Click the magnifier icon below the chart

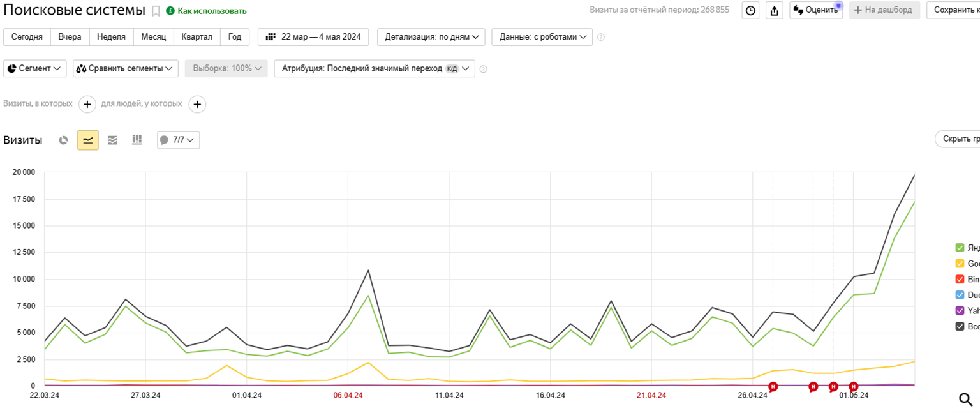coord(966,400)
